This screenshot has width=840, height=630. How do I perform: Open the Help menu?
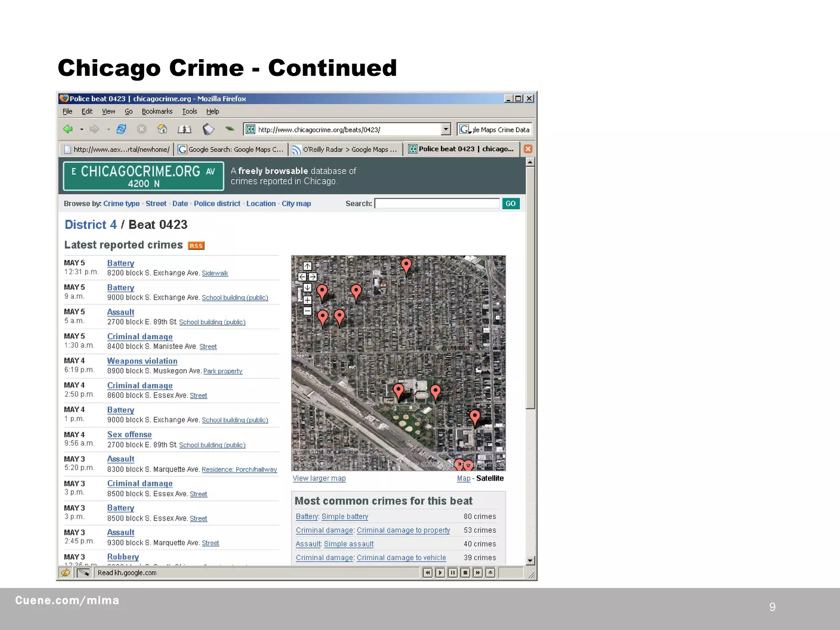212,111
